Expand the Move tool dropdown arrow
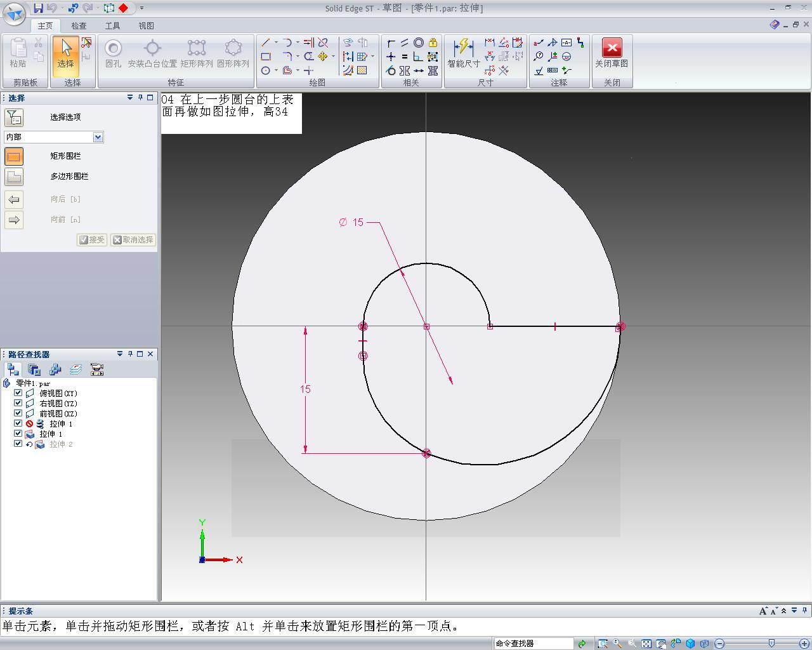Viewport: 812px width, 650px height. 333,56
